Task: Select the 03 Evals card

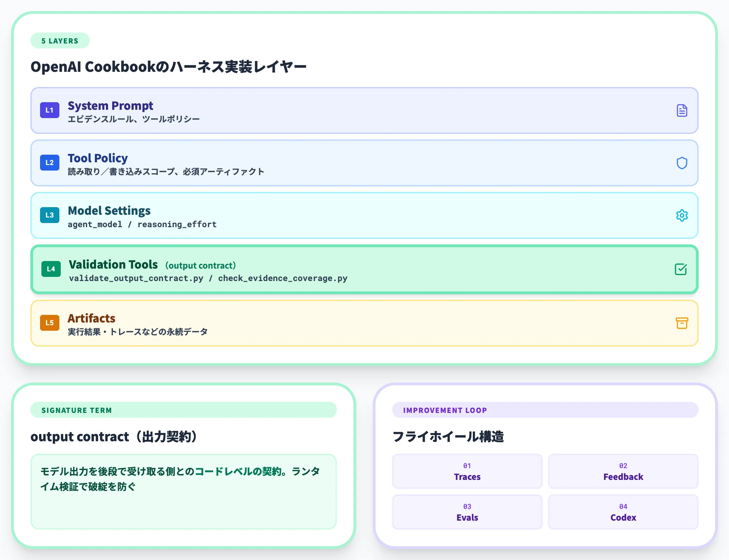Action: (467, 512)
